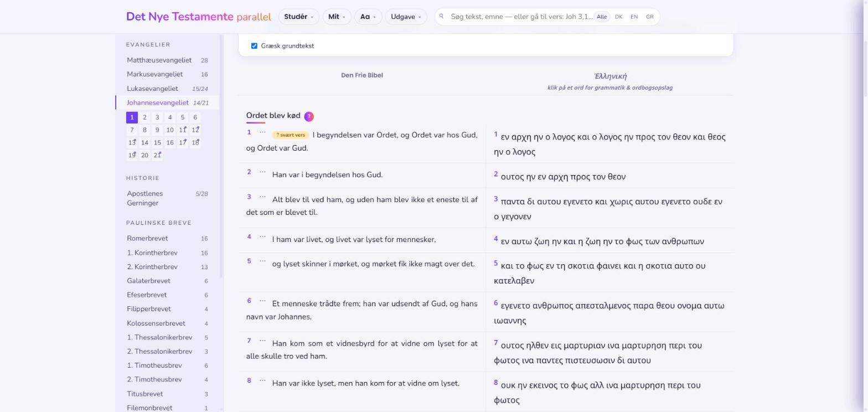Open Titusbrevet in the sidebar

point(167,394)
